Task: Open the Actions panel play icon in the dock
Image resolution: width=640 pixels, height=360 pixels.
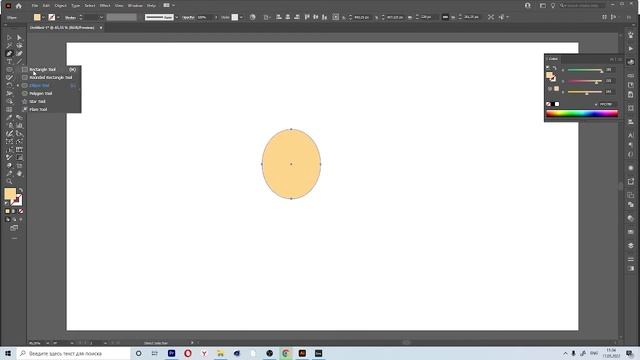Action: pos(631,49)
